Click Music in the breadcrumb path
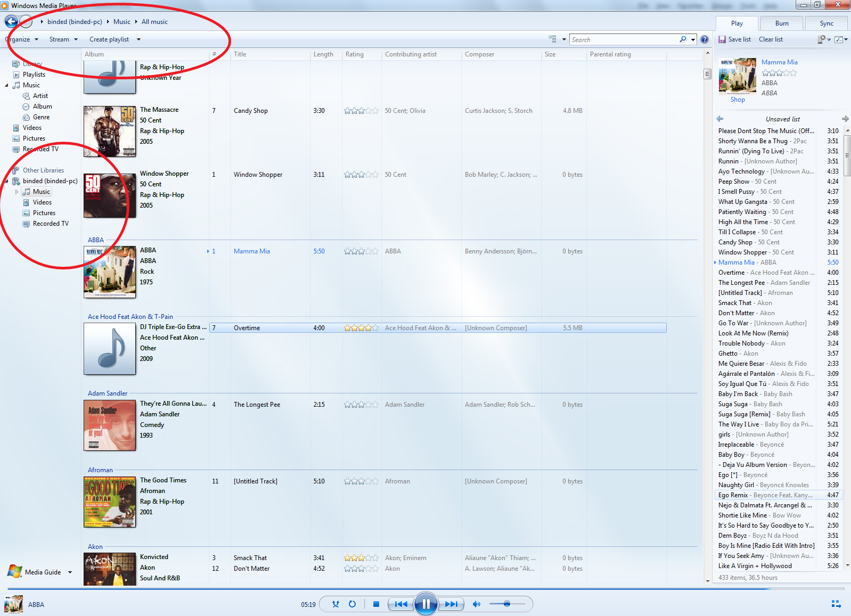The width and height of the screenshot is (851, 616). click(x=122, y=22)
